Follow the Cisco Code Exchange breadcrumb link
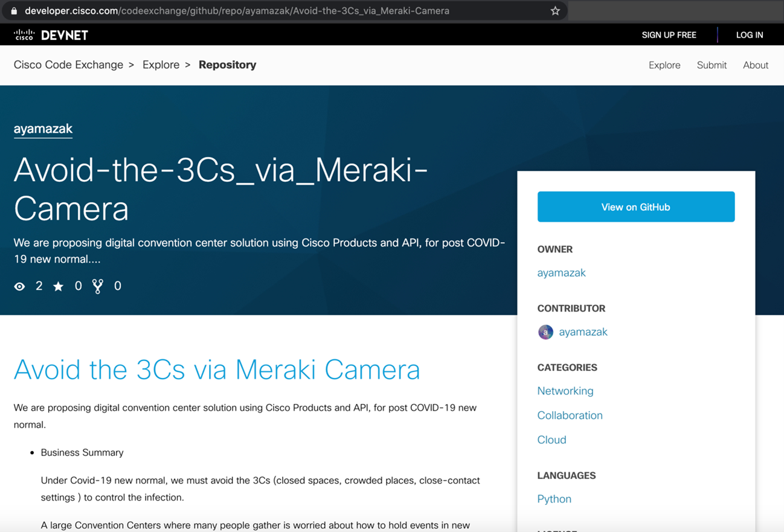784x532 pixels. point(68,65)
